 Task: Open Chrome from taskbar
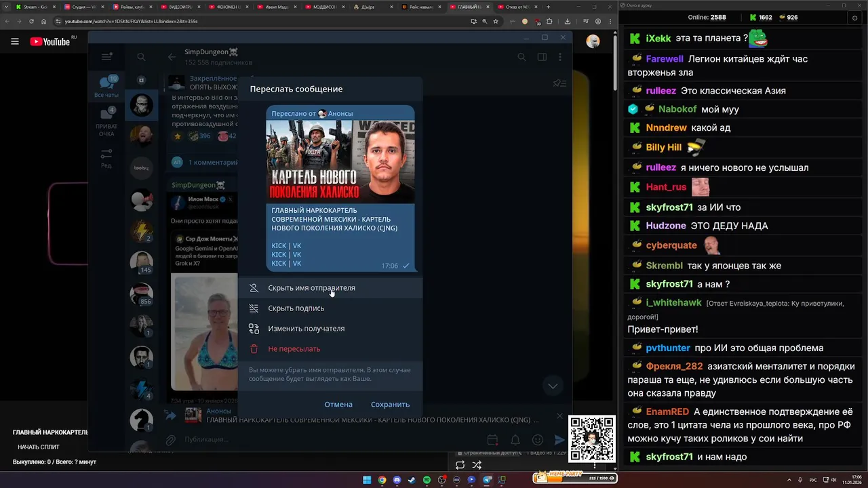(x=382, y=480)
